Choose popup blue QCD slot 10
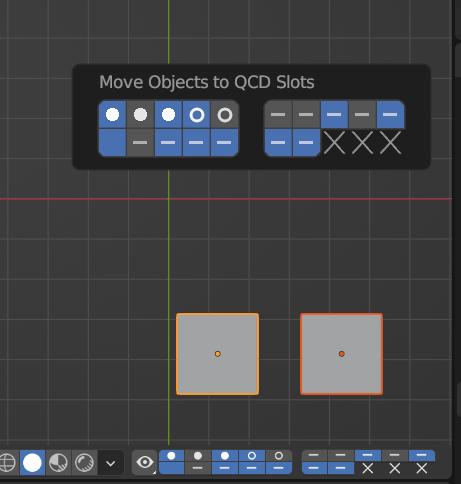 [x=390, y=114]
